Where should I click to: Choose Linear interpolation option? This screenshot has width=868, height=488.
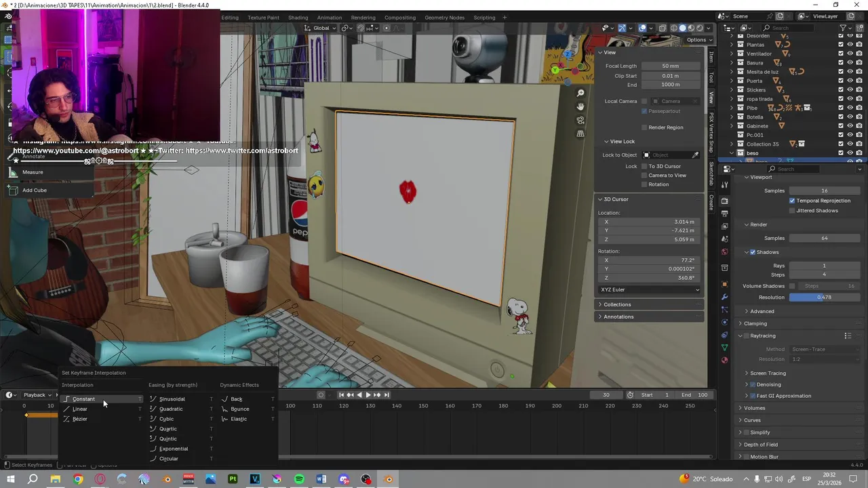point(102,409)
